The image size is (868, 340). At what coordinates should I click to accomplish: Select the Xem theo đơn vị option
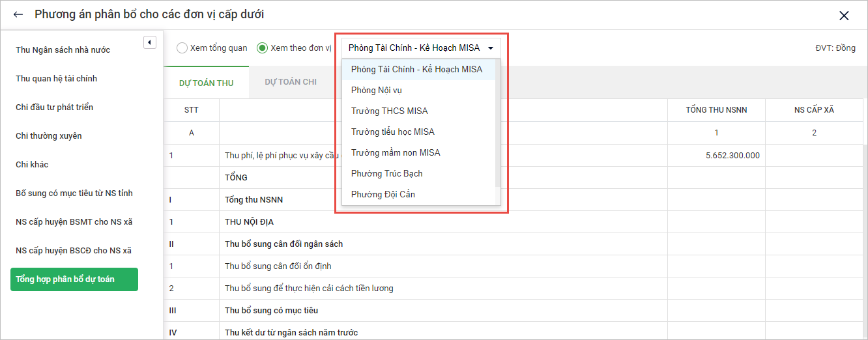[x=262, y=48]
